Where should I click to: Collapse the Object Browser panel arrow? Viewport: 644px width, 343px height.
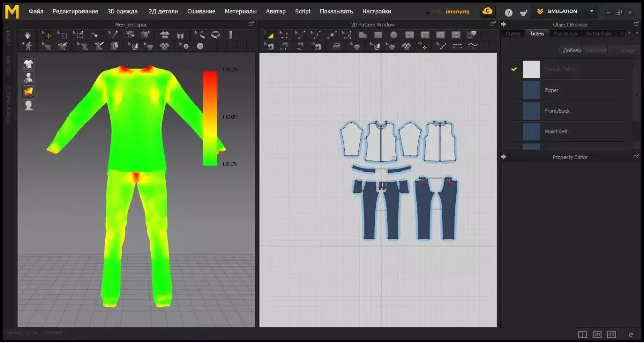click(504, 24)
